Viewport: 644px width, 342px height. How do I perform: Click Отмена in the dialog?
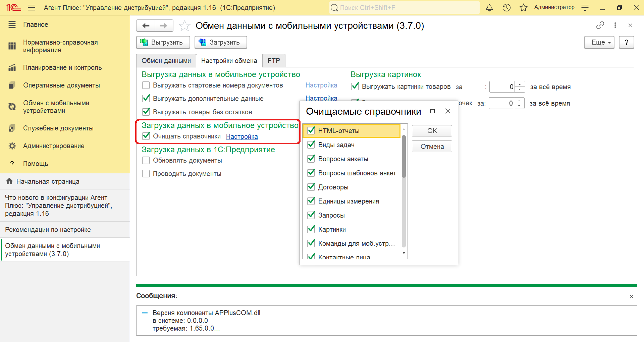pyautogui.click(x=432, y=147)
